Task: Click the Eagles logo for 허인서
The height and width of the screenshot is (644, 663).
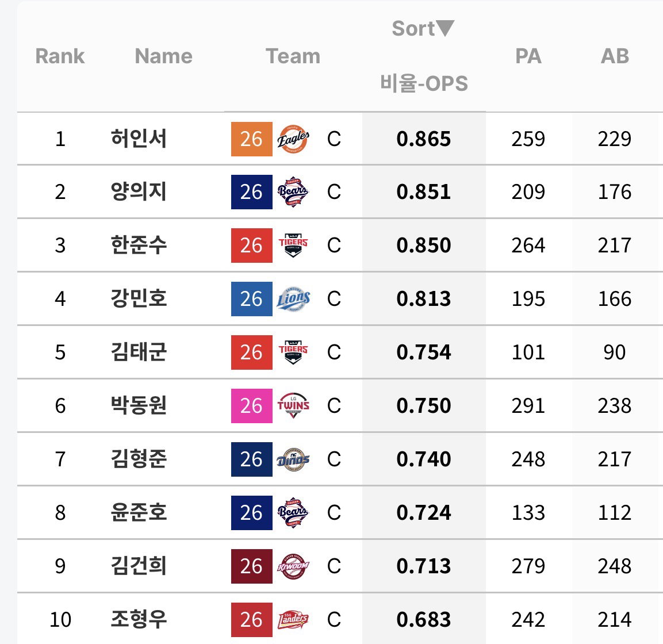Action: 293,139
